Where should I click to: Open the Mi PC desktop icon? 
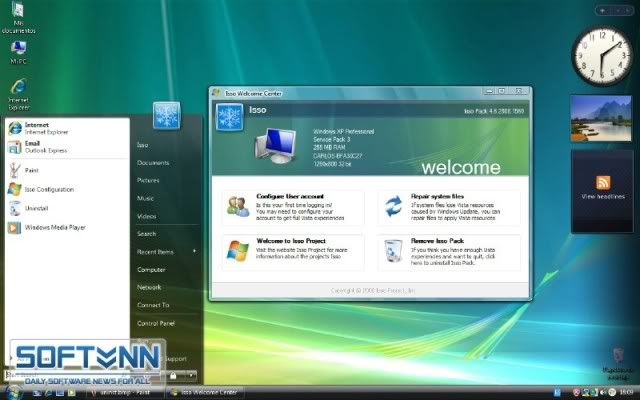pos(18,53)
